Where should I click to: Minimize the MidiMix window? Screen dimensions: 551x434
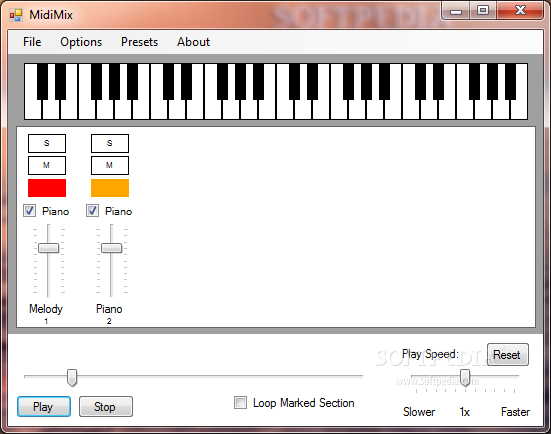point(456,11)
